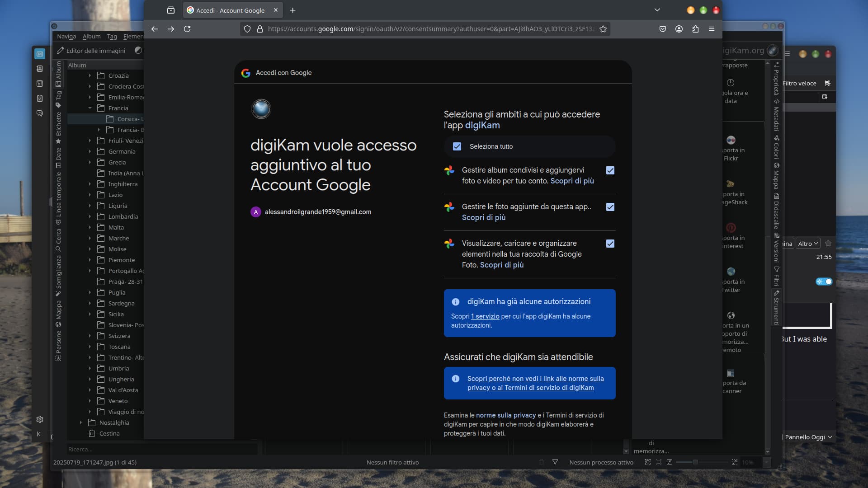Click the Firefox View icon in tab bar
868x488 pixels.
tap(170, 10)
